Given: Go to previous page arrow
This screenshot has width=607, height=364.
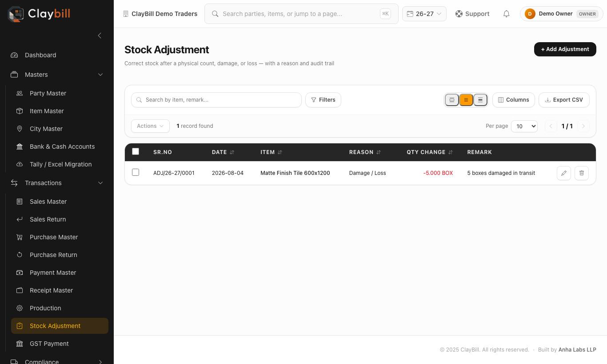Looking at the screenshot, I should click(x=551, y=126).
